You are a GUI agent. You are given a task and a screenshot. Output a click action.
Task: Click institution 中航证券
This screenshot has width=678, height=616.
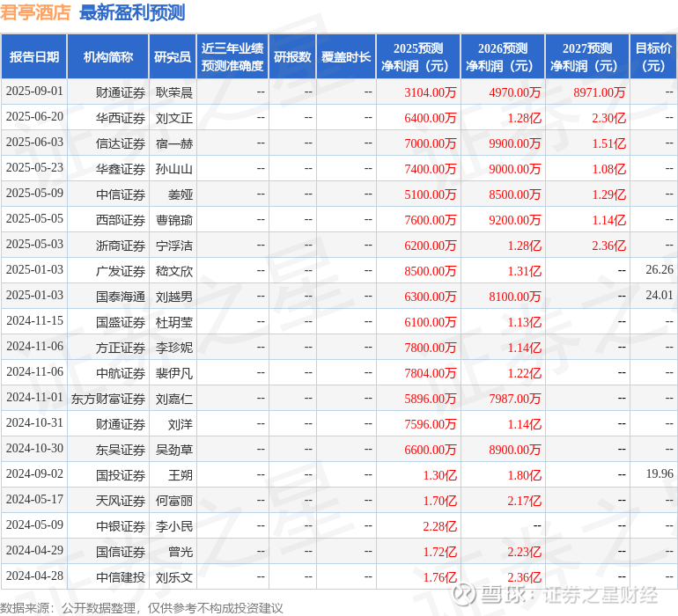click(121, 373)
